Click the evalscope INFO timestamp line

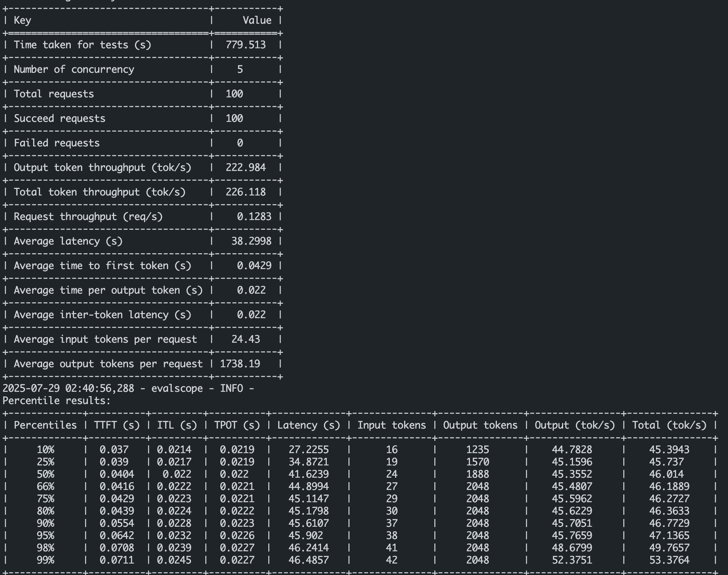click(x=128, y=389)
